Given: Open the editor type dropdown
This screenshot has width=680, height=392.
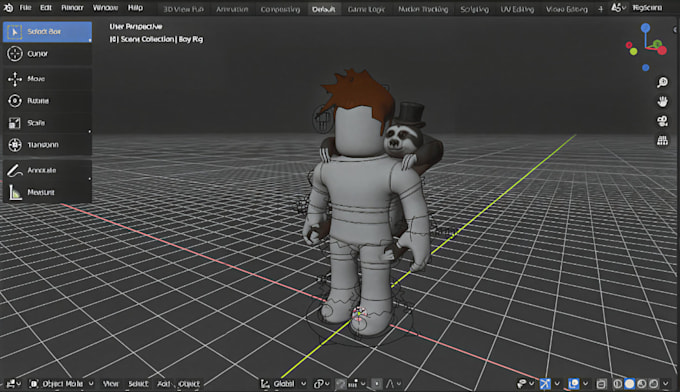Looking at the screenshot, I should [13, 384].
